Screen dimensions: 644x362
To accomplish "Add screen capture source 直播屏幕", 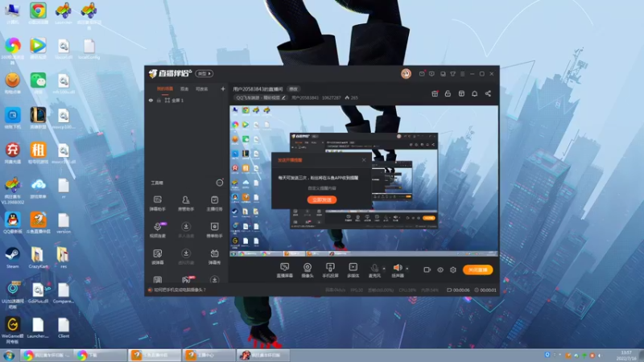I will click(285, 270).
